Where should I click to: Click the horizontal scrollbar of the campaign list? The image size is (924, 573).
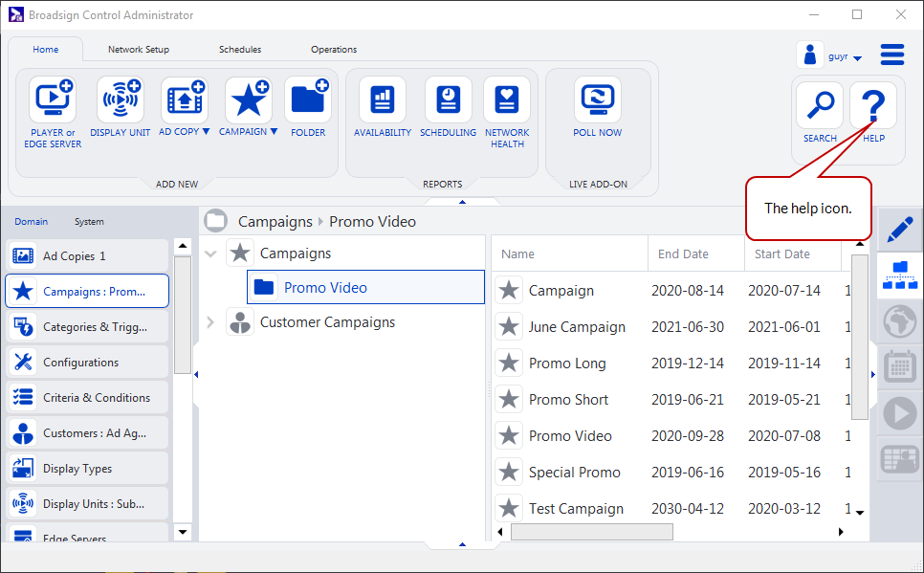tap(592, 532)
